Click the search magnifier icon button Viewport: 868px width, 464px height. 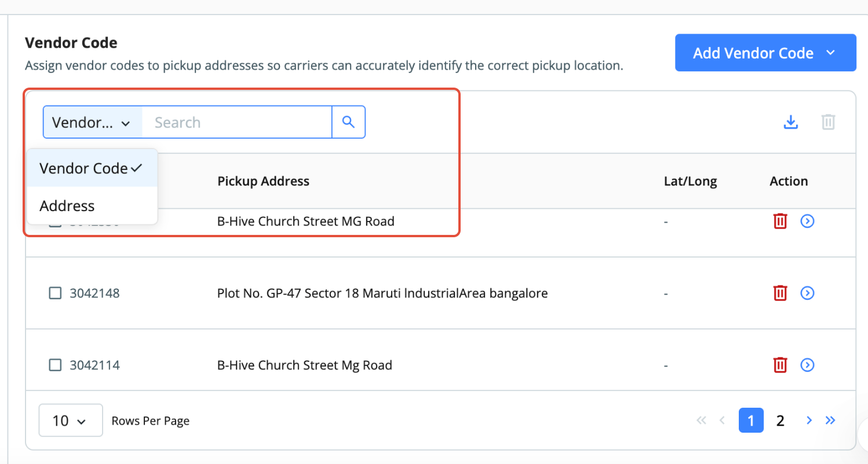pos(348,122)
